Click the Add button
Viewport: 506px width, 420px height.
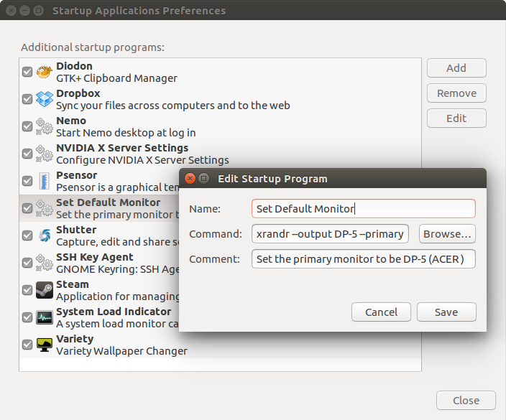click(456, 68)
